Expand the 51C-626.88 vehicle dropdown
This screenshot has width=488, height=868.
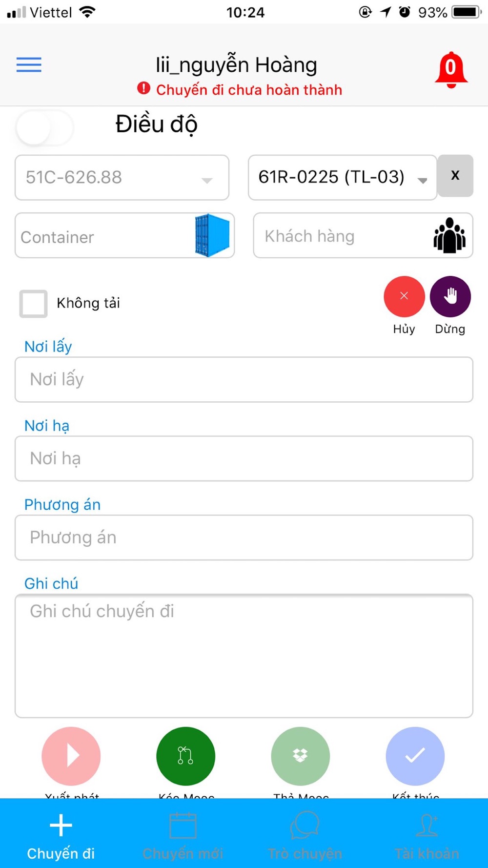[x=122, y=178]
